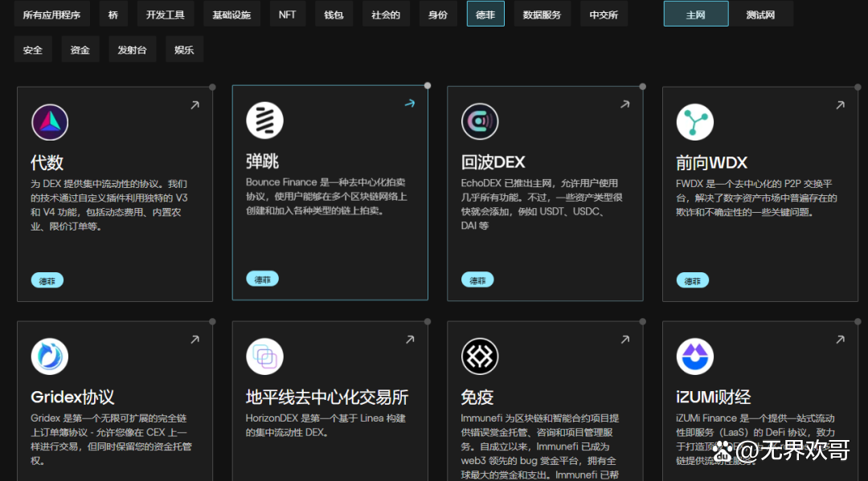Select the 中交所 category filter
Image resolution: width=868 pixels, height=481 pixels.
[x=604, y=14]
